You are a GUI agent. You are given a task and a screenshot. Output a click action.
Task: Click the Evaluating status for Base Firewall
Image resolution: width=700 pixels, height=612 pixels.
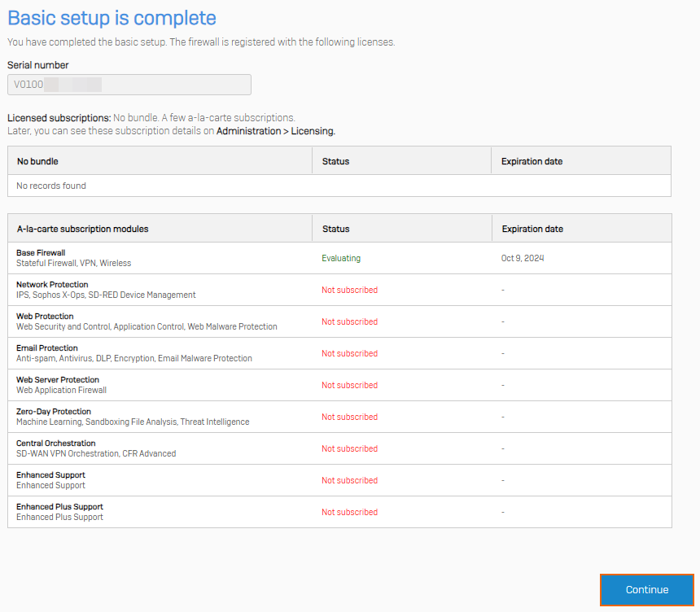[339, 257]
